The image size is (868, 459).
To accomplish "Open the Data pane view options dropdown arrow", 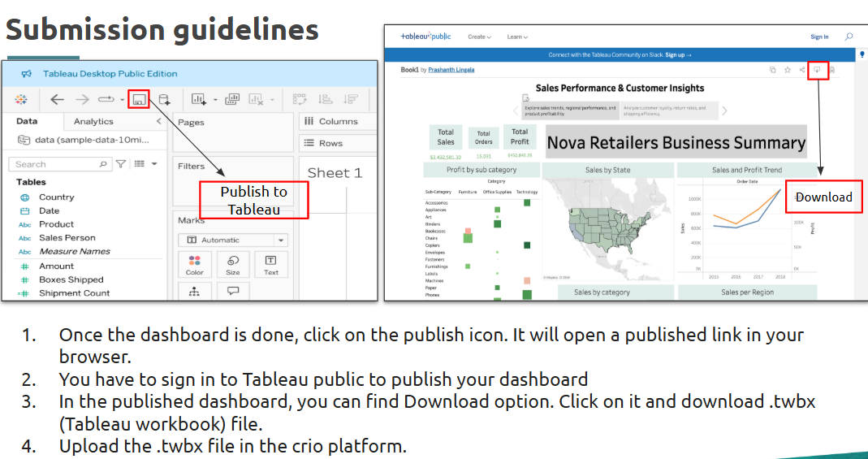I will (x=154, y=164).
